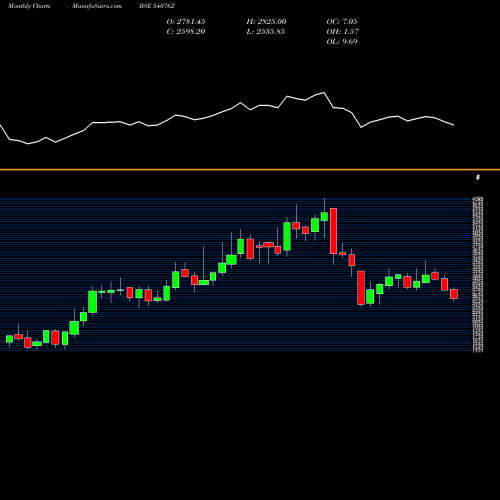Click the 'OC: 7.05' value
The width and height of the screenshot is (500, 500).
point(342,22)
